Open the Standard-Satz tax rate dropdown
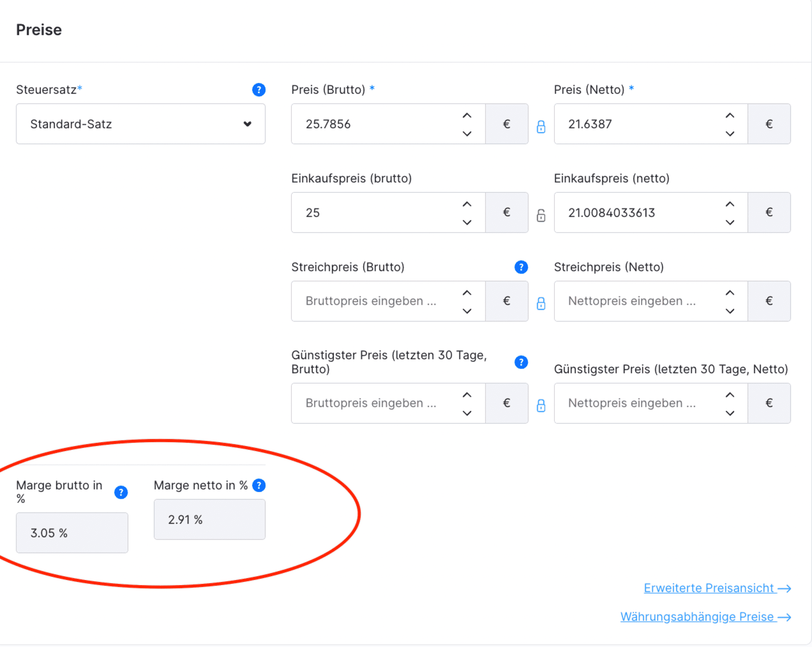The width and height of the screenshot is (812, 647). 140,124
